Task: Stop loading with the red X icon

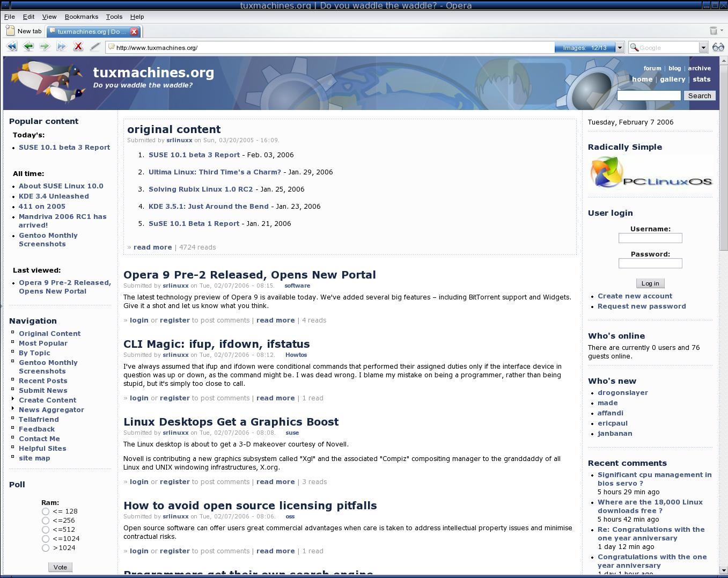Action: pos(78,47)
